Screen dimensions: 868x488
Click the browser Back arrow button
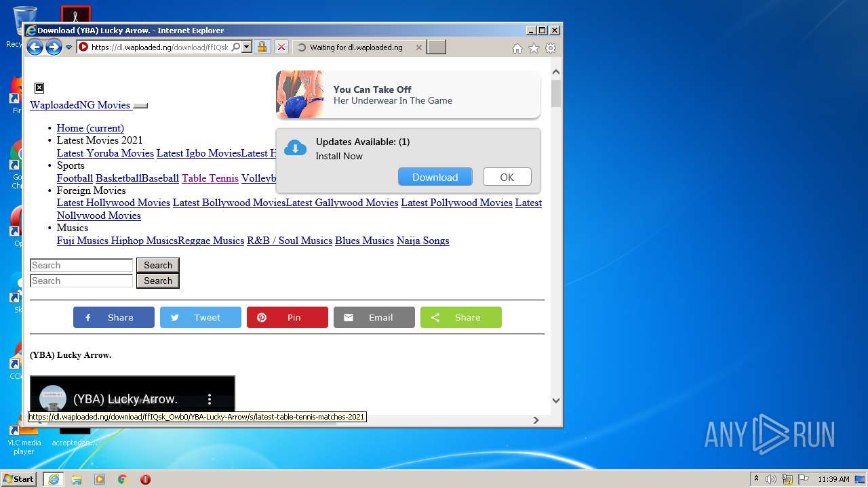point(35,47)
